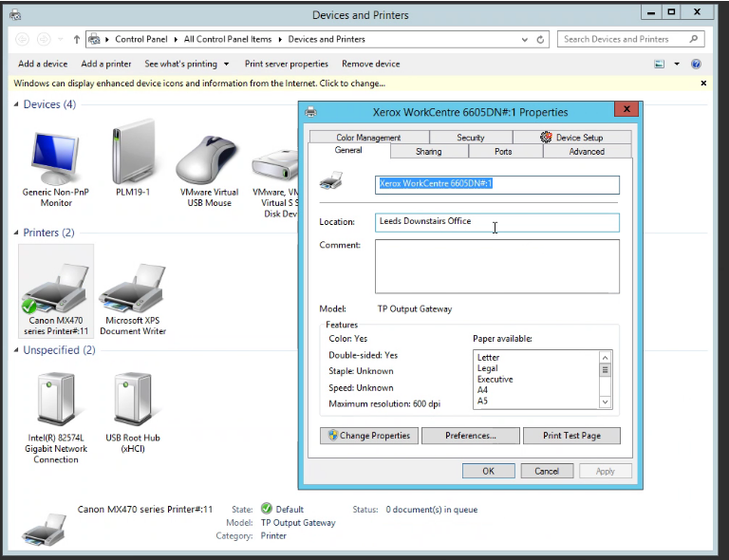This screenshot has width=729, height=560.
Task: Select the Canon MX470 series Printer#:11 icon
Action: (56, 289)
